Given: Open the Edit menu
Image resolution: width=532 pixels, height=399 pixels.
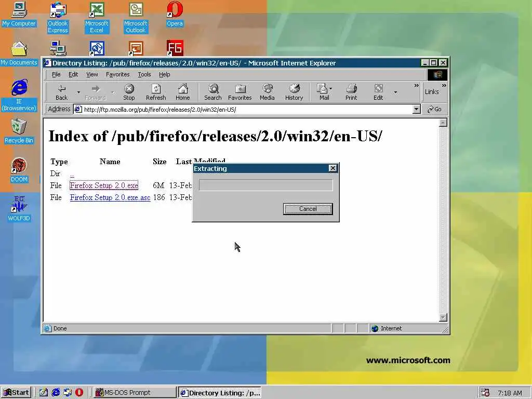Looking at the screenshot, I should point(73,74).
